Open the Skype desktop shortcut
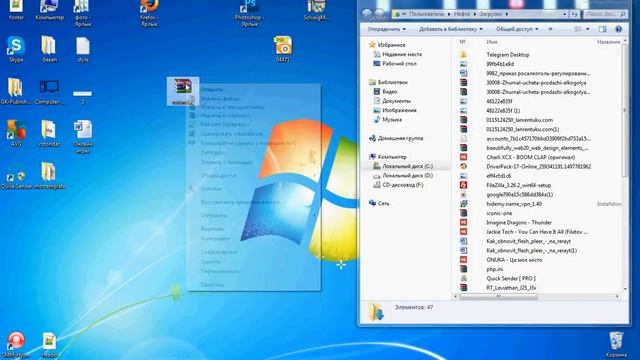The image size is (640, 360). [16, 49]
